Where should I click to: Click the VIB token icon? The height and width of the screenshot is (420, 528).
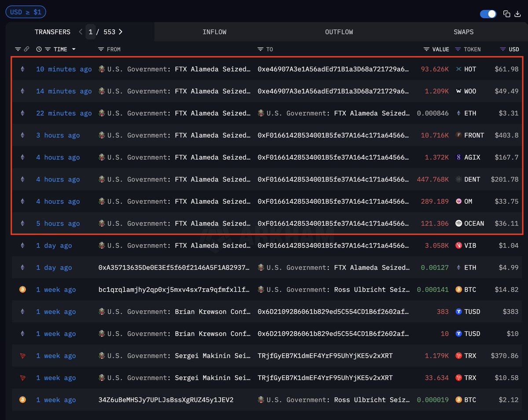pyautogui.click(x=459, y=245)
